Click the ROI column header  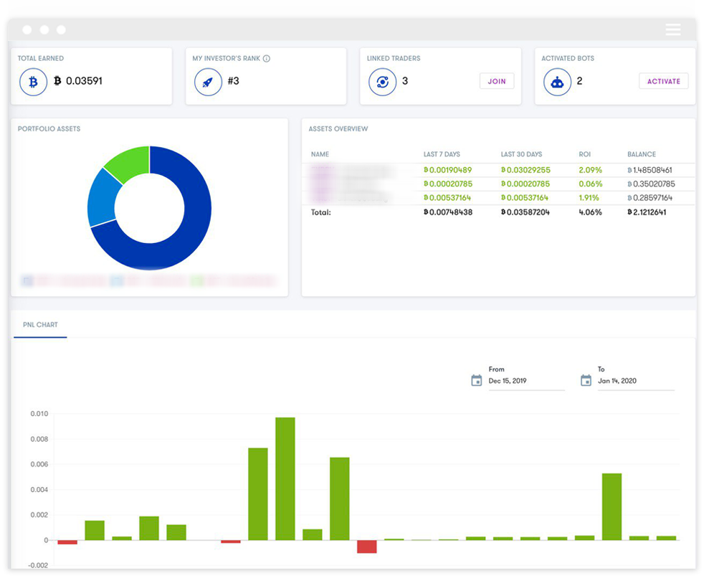(585, 154)
